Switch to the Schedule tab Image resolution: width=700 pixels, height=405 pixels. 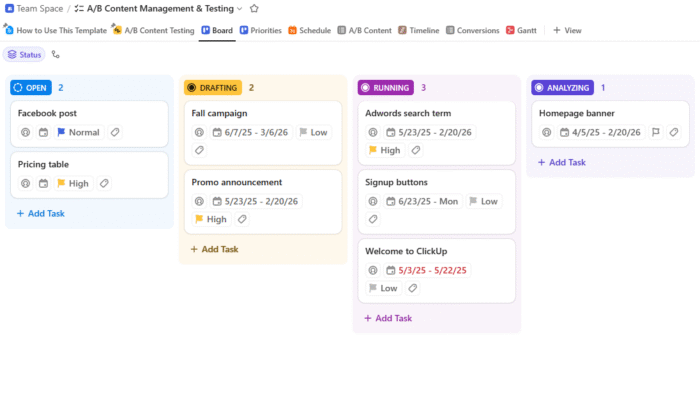(x=310, y=30)
